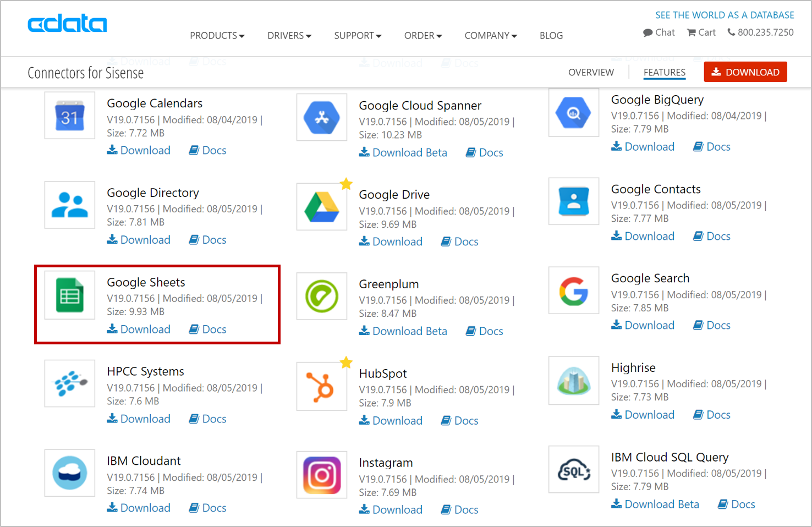
Task: Click the docs book icon for HubSpot
Action: pos(446,420)
